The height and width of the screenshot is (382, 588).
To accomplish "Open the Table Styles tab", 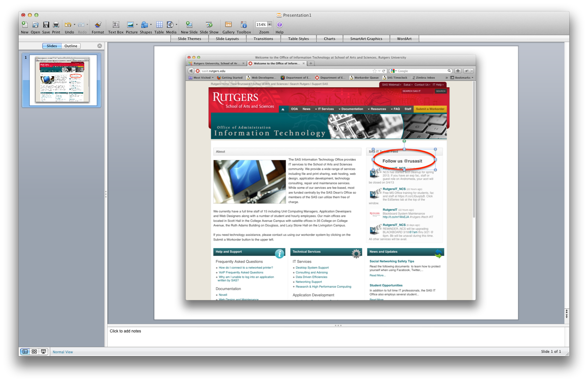I will pos(299,39).
